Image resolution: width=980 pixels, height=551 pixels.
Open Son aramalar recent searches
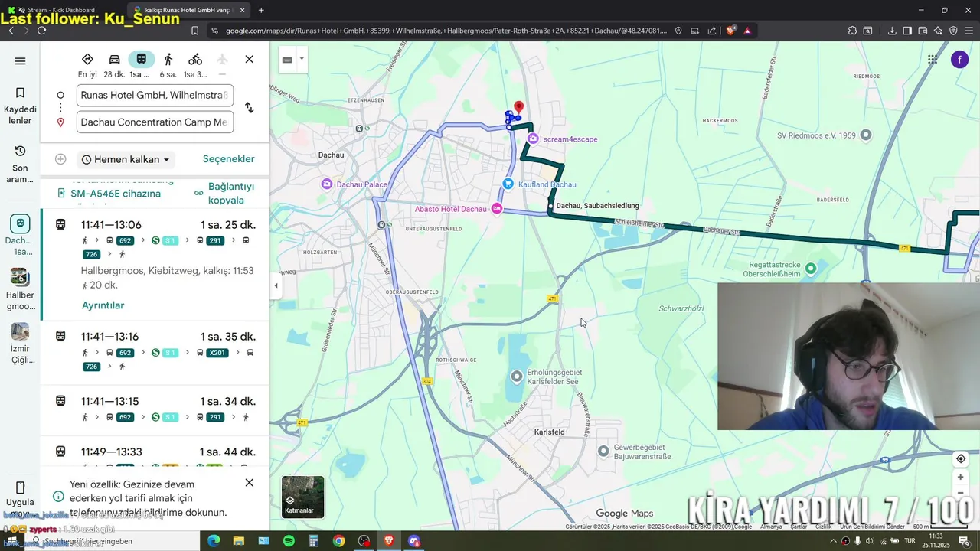point(20,164)
